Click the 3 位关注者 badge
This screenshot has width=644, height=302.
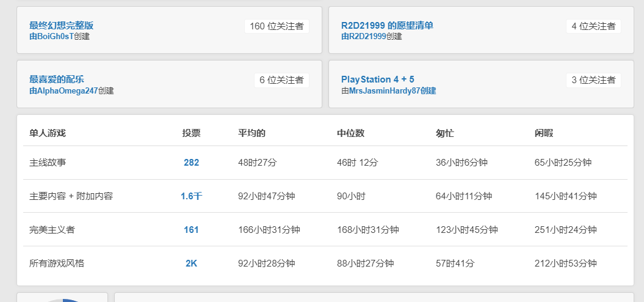point(593,80)
